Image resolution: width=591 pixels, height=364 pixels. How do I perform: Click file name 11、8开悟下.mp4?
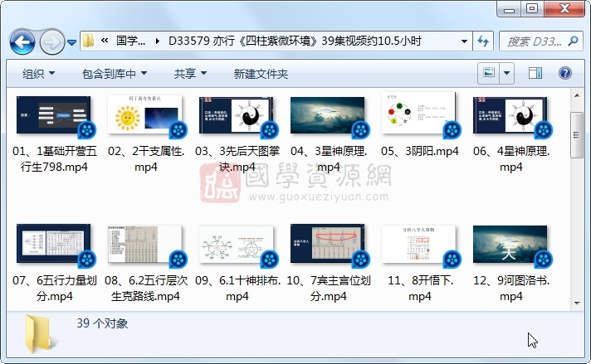pyautogui.click(x=420, y=289)
